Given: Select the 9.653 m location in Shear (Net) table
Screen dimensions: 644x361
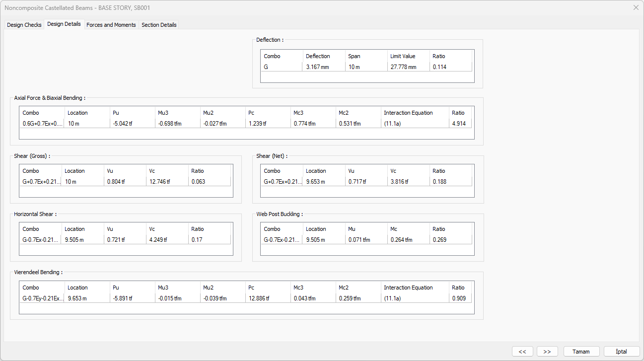Looking at the screenshot, I should 315,182.
